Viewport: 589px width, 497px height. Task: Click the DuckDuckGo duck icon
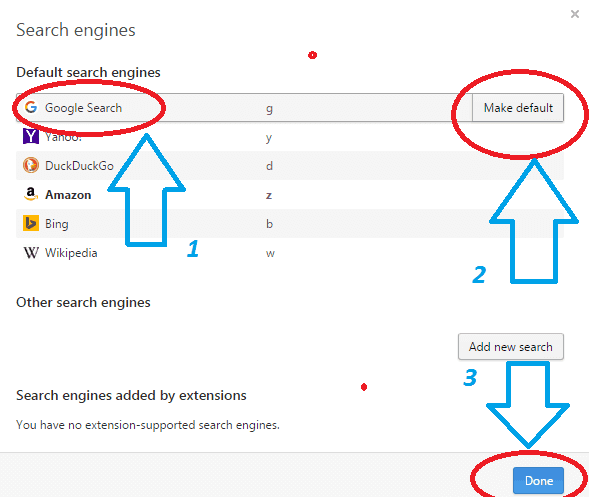tap(31, 165)
